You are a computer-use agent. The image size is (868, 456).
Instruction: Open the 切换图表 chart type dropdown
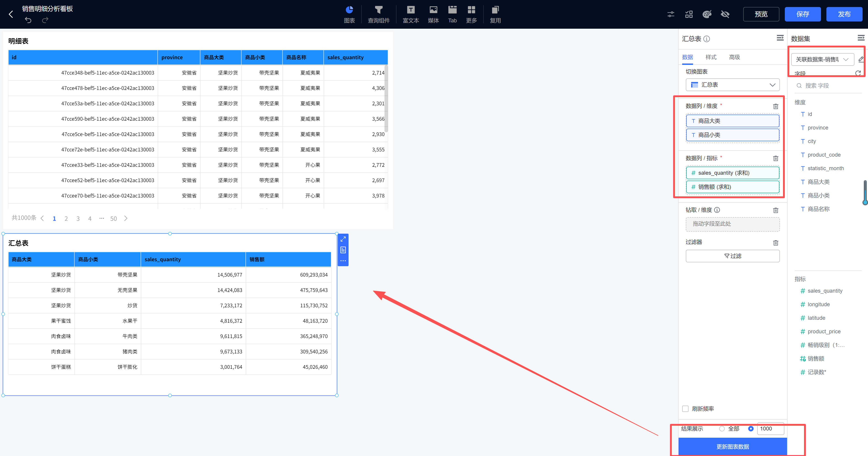pyautogui.click(x=733, y=85)
